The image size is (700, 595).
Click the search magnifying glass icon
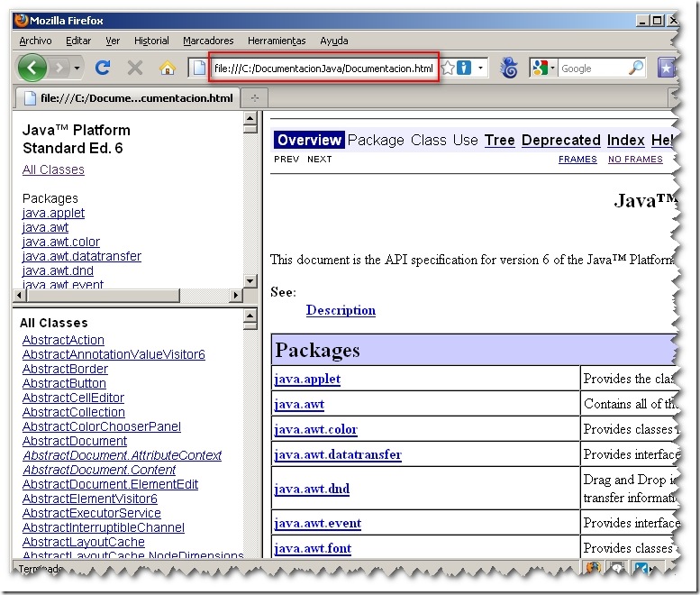pyautogui.click(x=636, y=68)
